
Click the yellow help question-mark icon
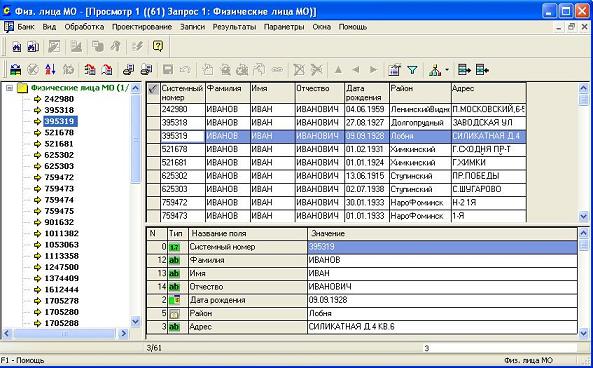[x=158, y=46]
